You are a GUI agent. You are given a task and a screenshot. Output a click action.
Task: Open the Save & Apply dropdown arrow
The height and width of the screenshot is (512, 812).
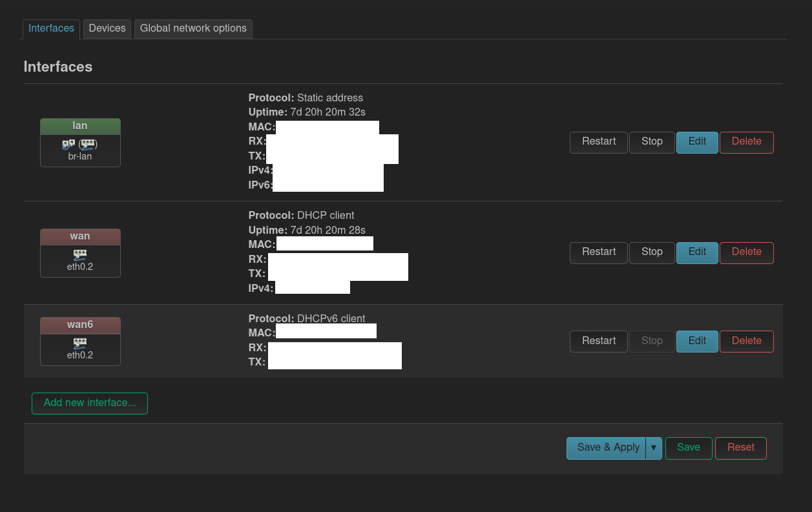click(x=654, y=448)
